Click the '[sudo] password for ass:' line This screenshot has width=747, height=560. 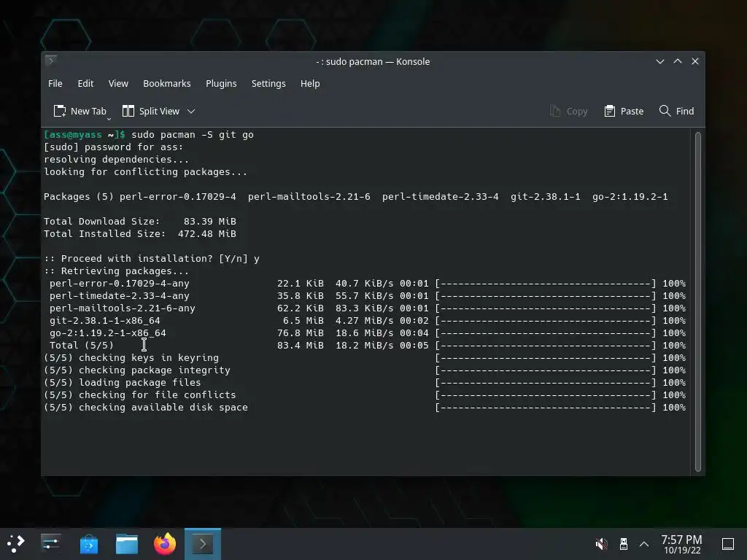point(113,147)
